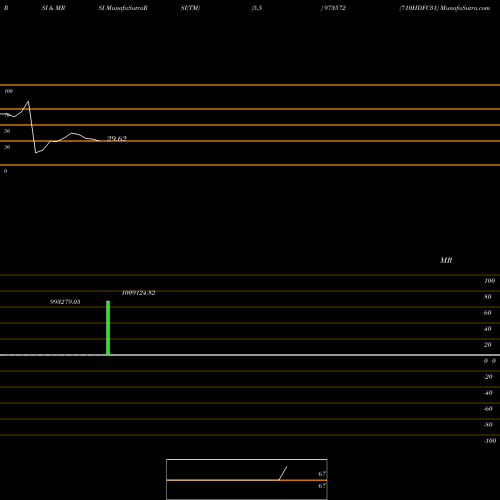Click the SI(TM) header text
The height and width of the screenshot is (500, 500).
point(190,8)
